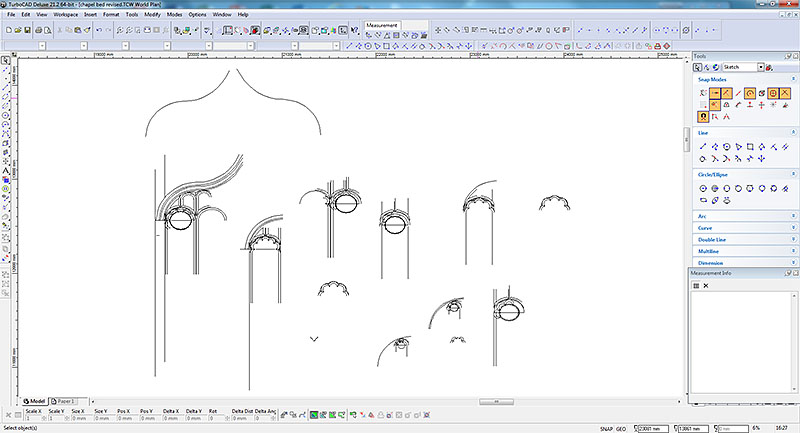The height and width of the screenshot is (433, 800).
Task: Click the Curve section header
Action: point(705,227)
